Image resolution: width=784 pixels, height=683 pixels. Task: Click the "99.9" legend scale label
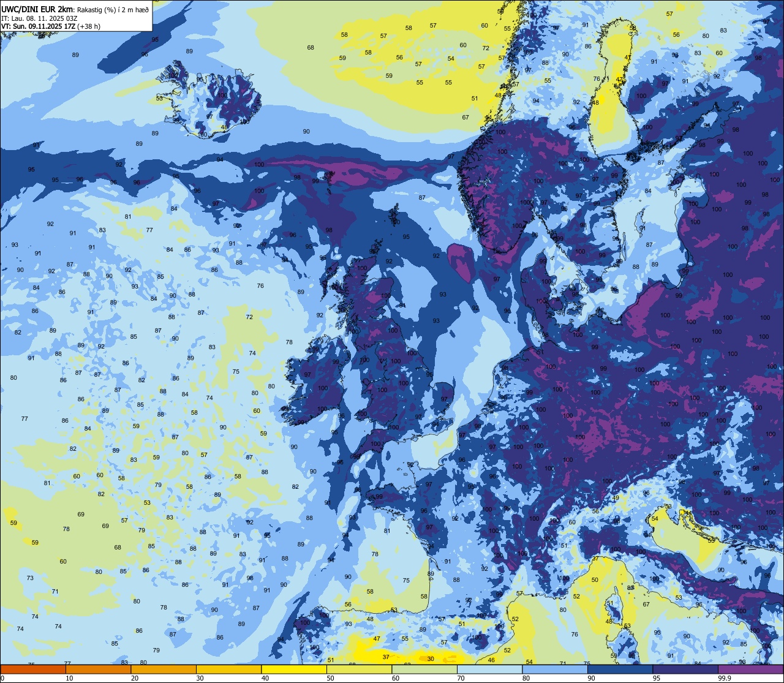725,678
